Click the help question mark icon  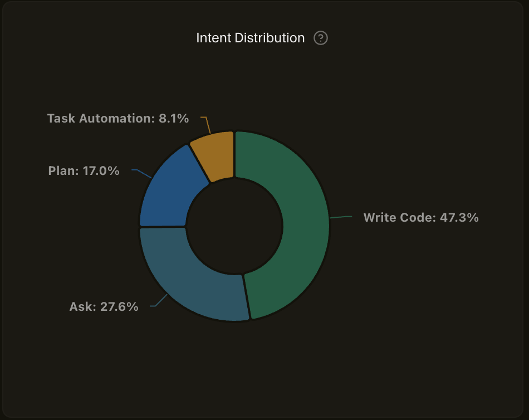tap(320, 38)
